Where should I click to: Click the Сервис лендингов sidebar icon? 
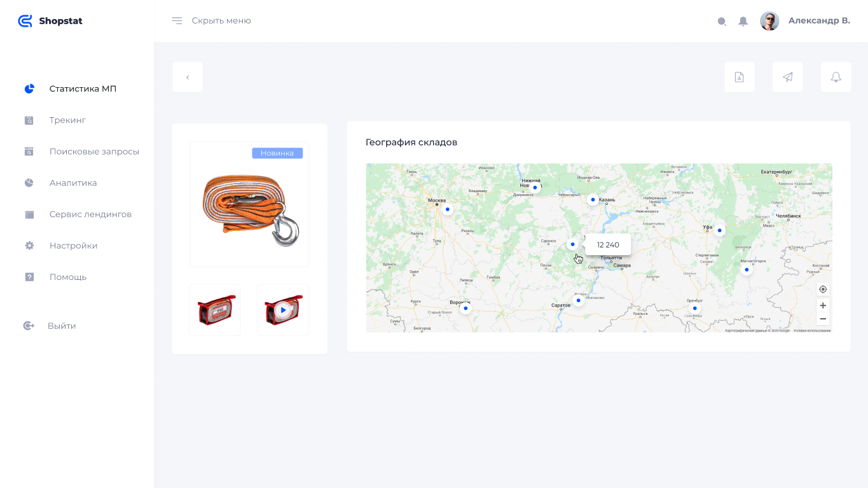pos(29,214)
